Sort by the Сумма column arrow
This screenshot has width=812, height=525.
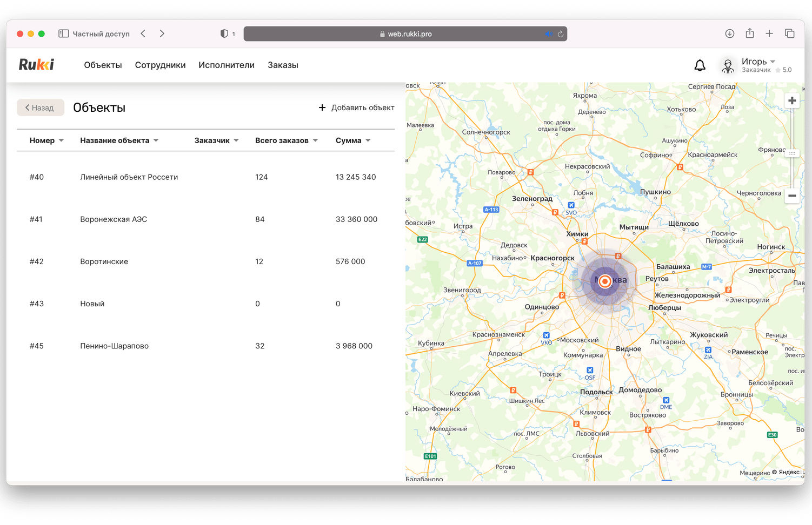tap(368, 140)
